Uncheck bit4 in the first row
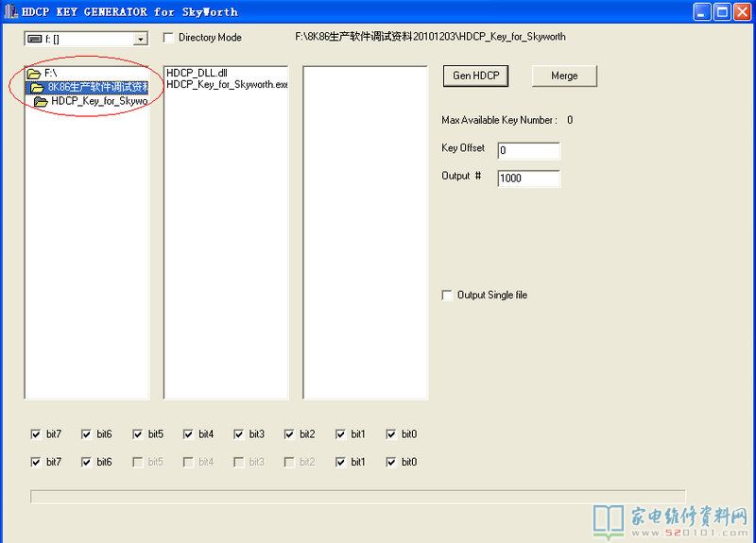Image resolution: width=756 pixels, height=543 pixels. [188, 434]
